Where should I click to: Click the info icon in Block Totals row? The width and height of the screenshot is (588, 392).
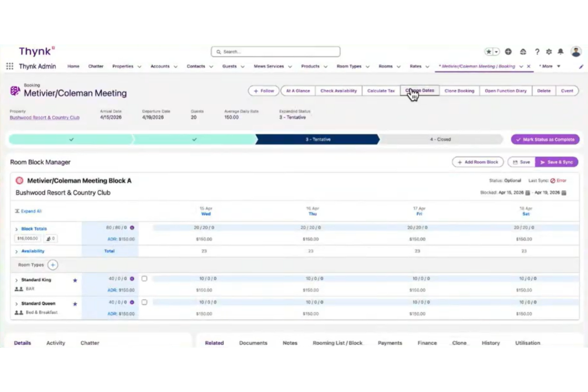pos(132,228)
